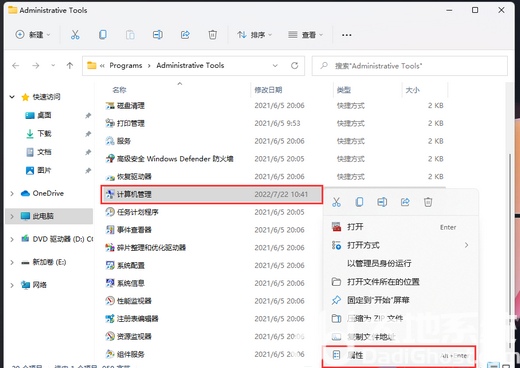Choose 固定到"开始"屏幕 in context menu
Image resolution: width=520 pixels, height=368 pixels.
[x=401, y=300]
